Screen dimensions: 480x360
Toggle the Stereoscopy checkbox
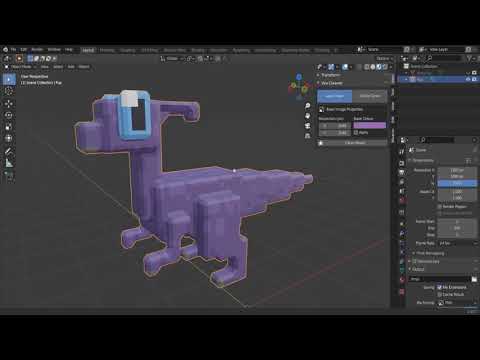point(415,261)
